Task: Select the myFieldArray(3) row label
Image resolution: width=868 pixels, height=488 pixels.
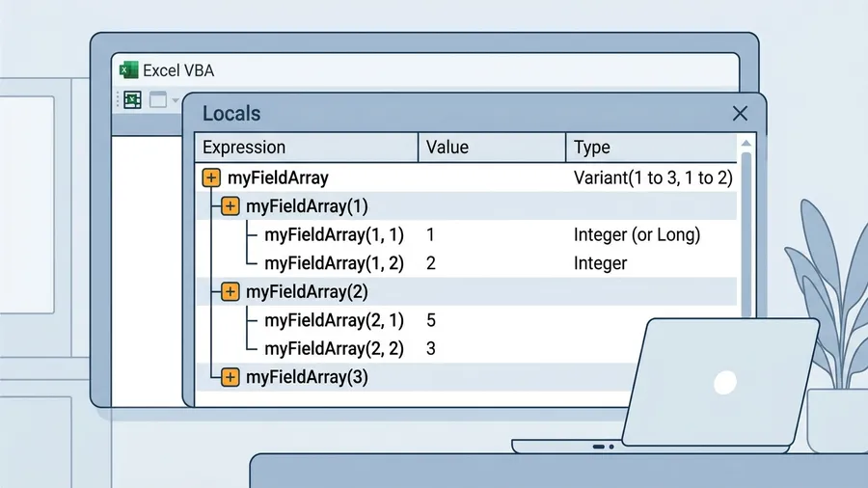Action: (x=308, y=377)
